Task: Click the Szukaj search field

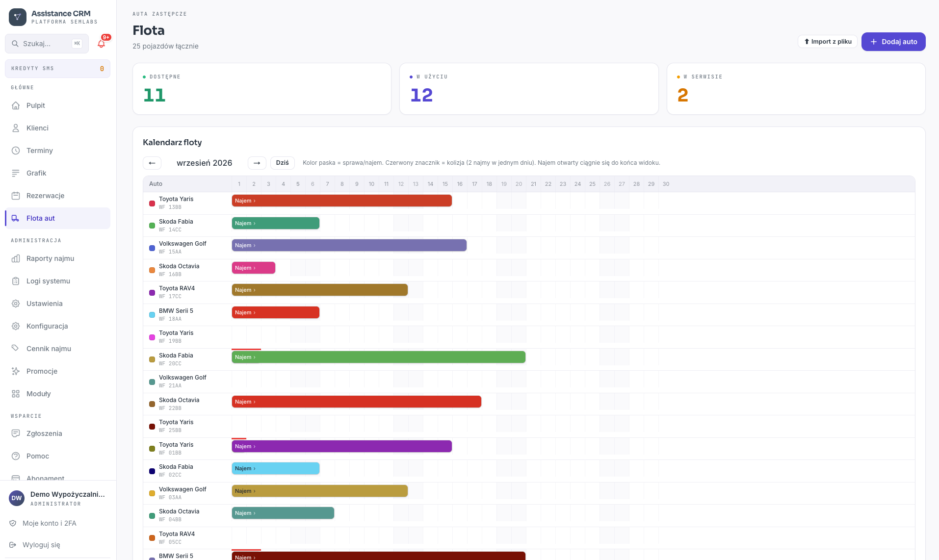Action: coord(47,44)
